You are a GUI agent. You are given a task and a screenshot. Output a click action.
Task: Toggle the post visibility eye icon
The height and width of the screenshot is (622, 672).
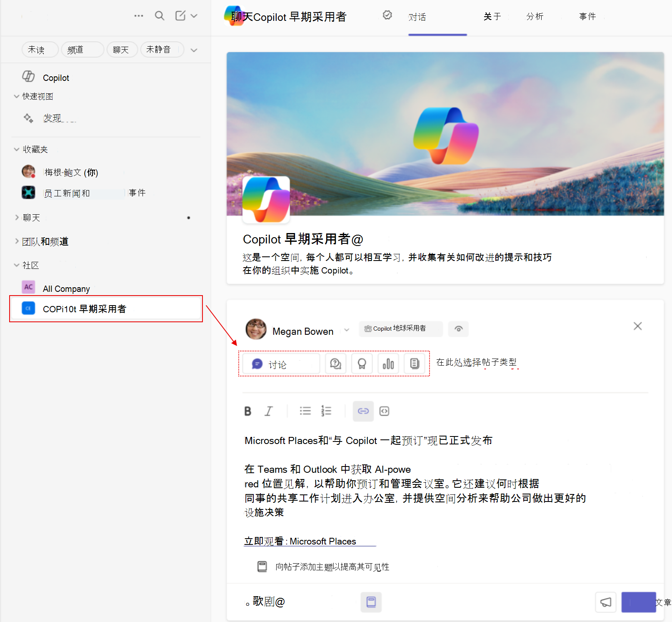458,329
